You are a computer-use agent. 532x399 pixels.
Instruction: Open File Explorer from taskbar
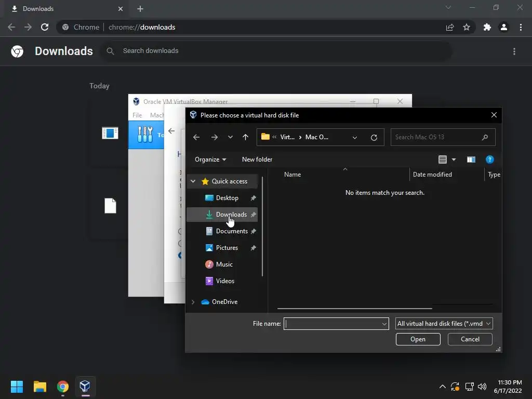[39, 387]
